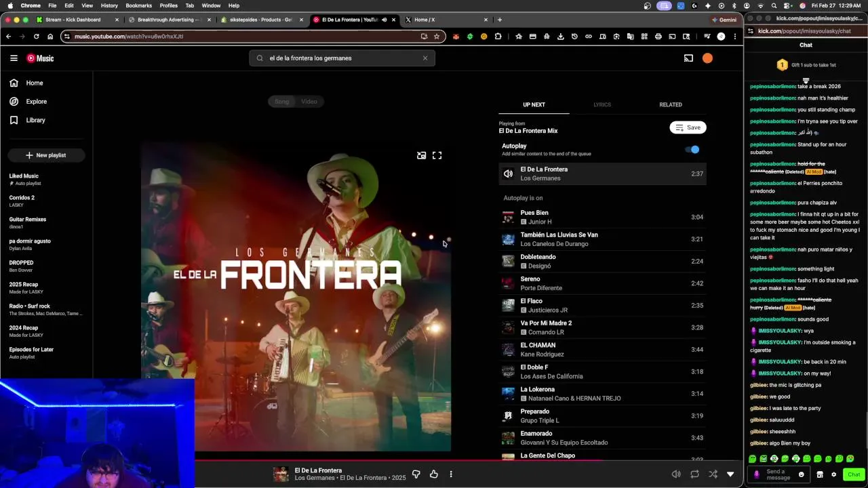868x488 pixels.
Task: Open the Apple menu
Action: (10, 5)
